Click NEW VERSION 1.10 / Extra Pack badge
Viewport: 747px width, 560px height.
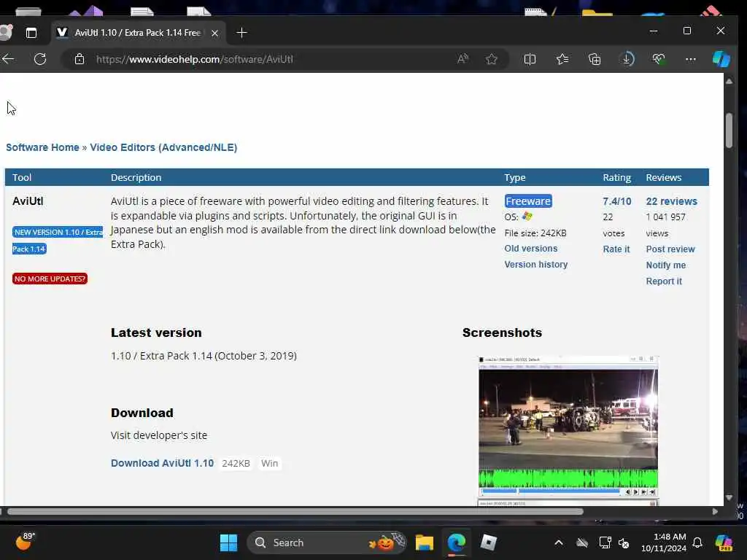pos(58,232)
